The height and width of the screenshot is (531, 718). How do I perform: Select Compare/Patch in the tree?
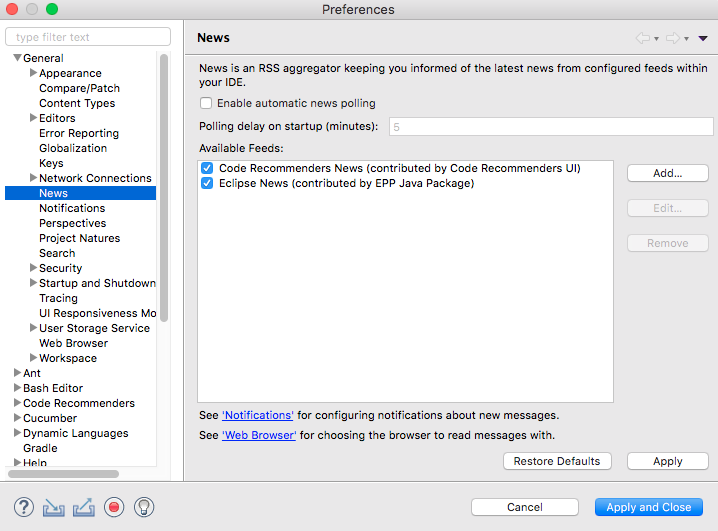pyautogui.click(x=79, y=88)
